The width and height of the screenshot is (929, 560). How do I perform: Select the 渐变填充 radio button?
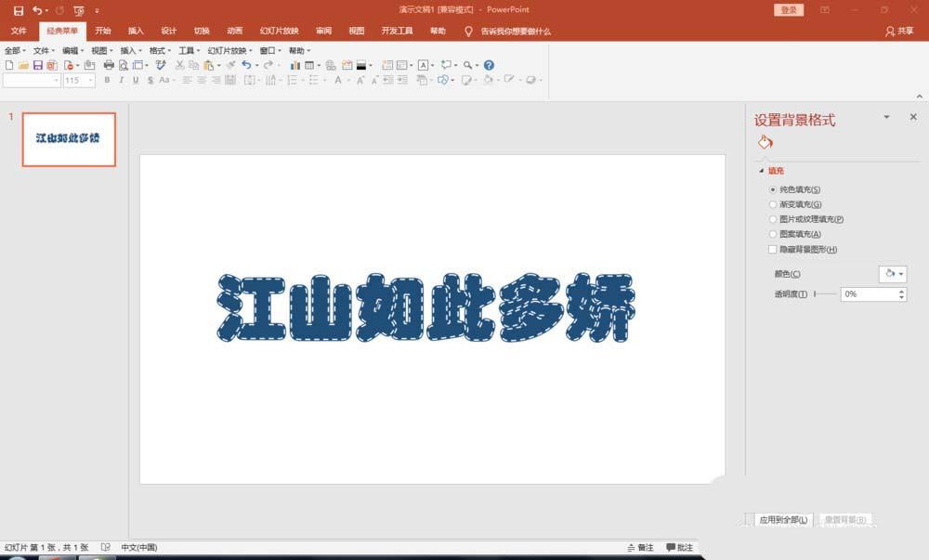773,203
